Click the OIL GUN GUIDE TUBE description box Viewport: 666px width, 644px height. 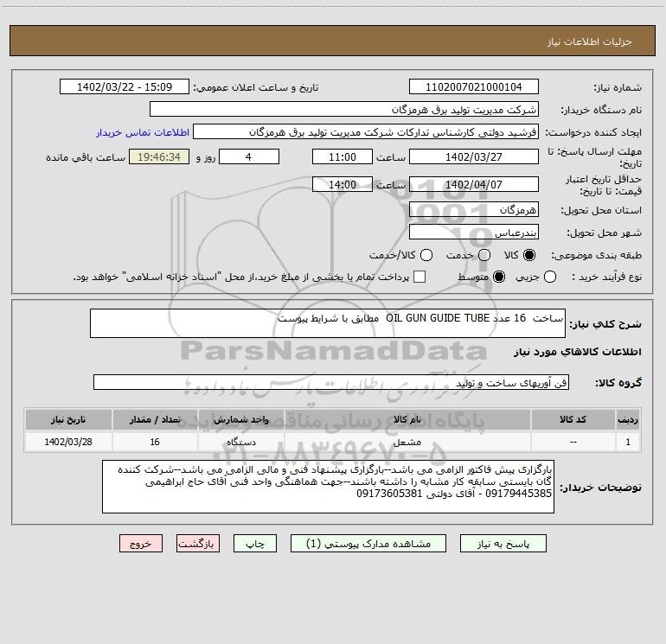click(x=328, y=323)
